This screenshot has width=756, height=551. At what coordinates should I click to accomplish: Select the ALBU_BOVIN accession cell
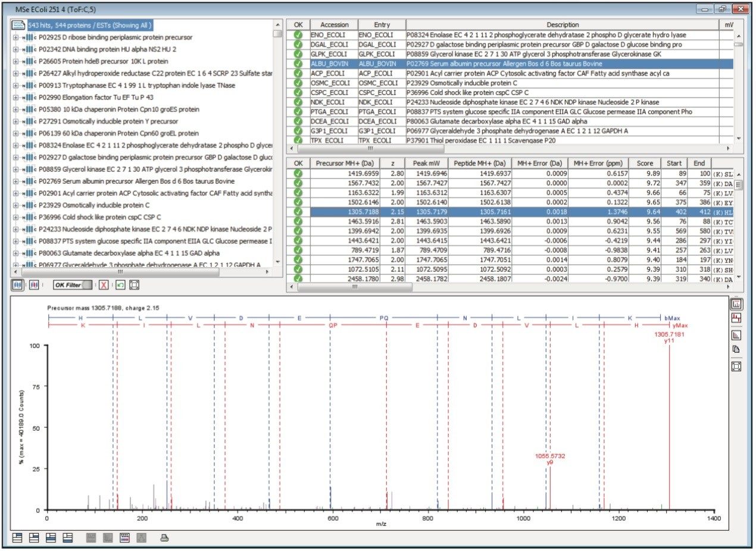click(x=334, y=64)
